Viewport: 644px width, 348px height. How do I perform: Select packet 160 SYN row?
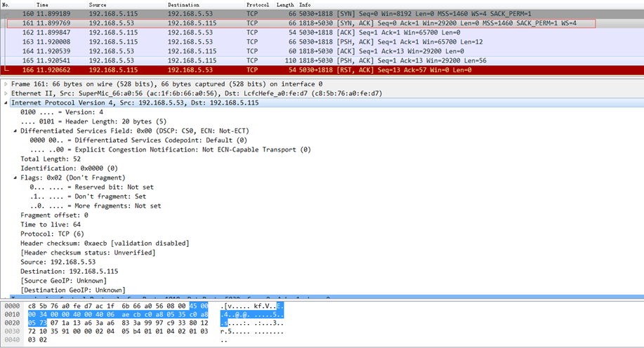(x=322, y=13)
